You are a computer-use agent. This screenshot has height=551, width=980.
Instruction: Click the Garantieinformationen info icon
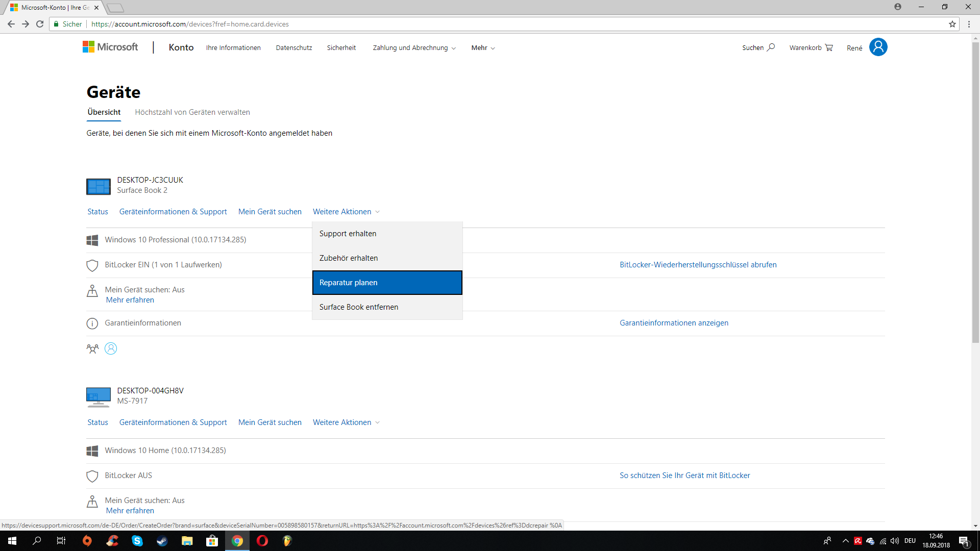click(92, 323)
